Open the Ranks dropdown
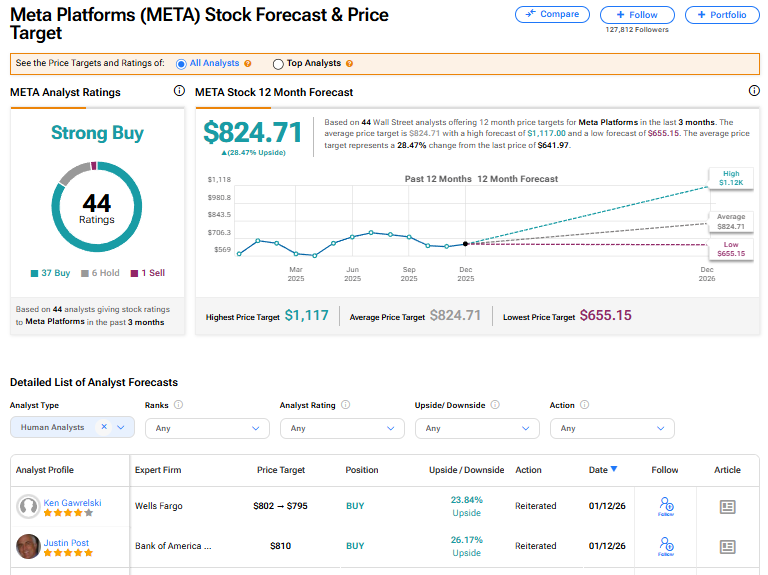This screenshot has width=768, height=575. point(207,428)
